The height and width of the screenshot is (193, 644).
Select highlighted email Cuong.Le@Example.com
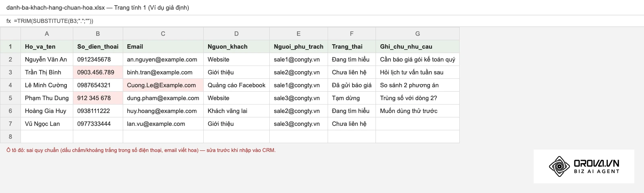(x=163, y=85)
